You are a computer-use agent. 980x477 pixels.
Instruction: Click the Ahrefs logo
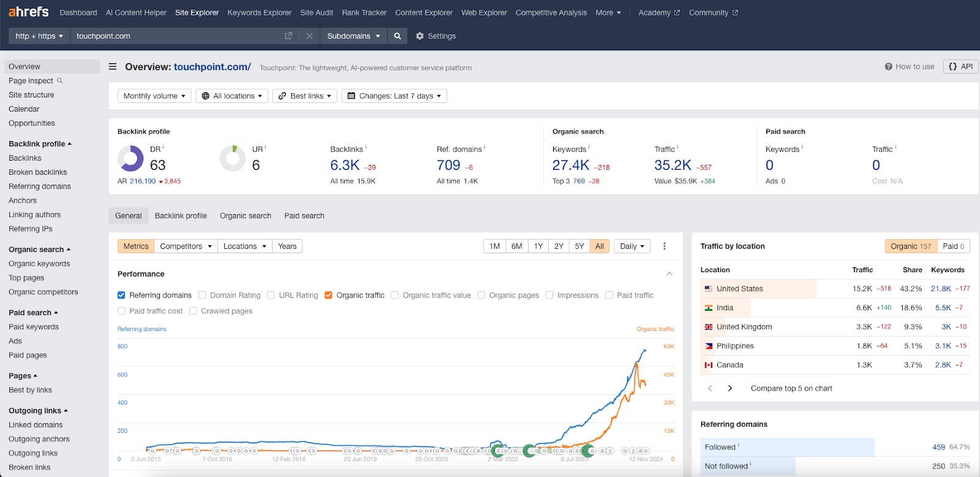(x=29, y=12)
